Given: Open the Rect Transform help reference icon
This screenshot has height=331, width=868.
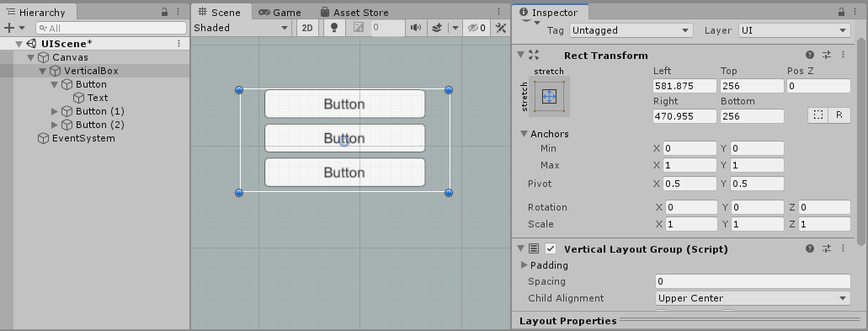Looking at the screenshot, I should click(810, 55).
